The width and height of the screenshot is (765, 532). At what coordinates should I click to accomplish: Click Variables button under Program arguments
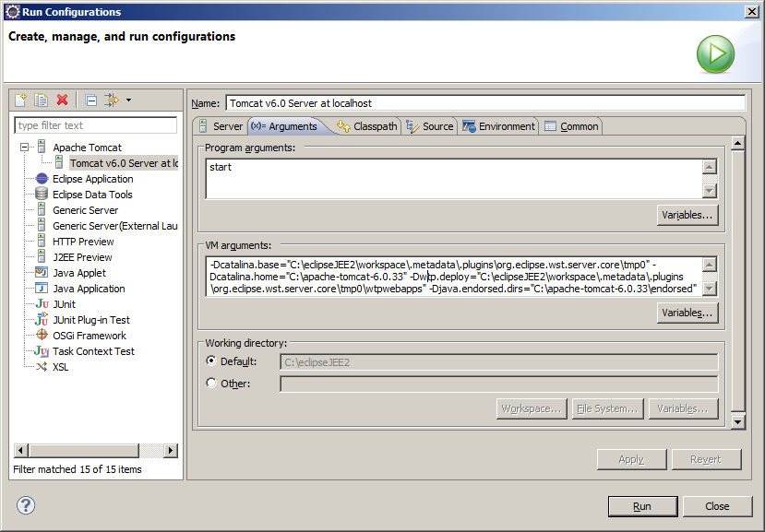687,215
